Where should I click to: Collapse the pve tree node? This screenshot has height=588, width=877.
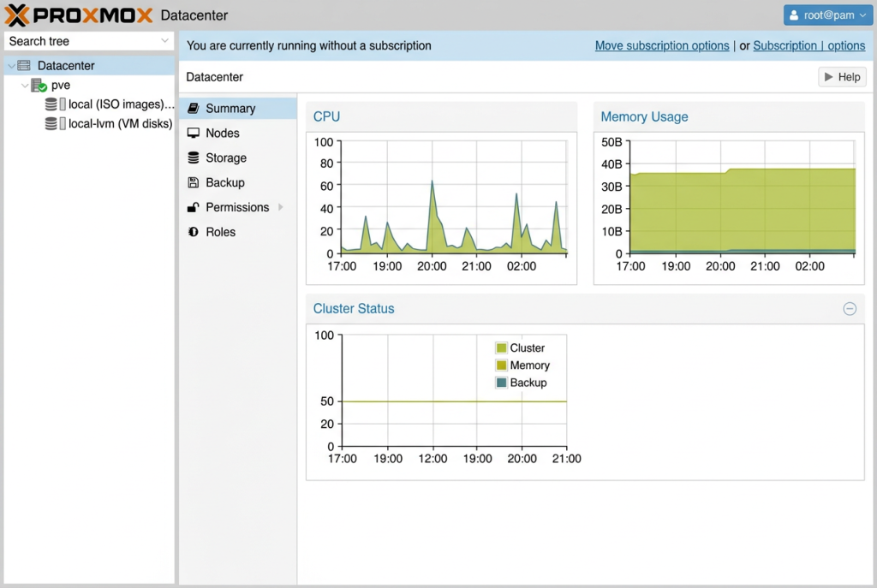click(x=25, y=86)
